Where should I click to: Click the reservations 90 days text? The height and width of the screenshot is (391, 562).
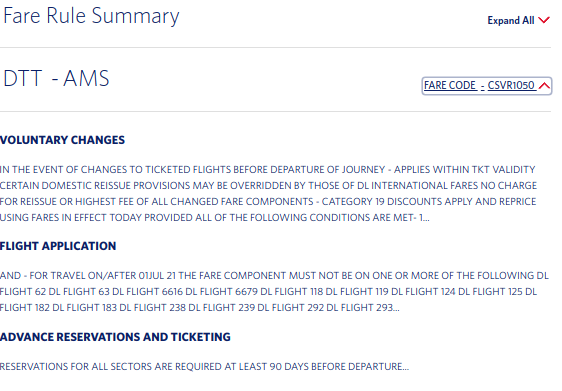pos(204,367)
